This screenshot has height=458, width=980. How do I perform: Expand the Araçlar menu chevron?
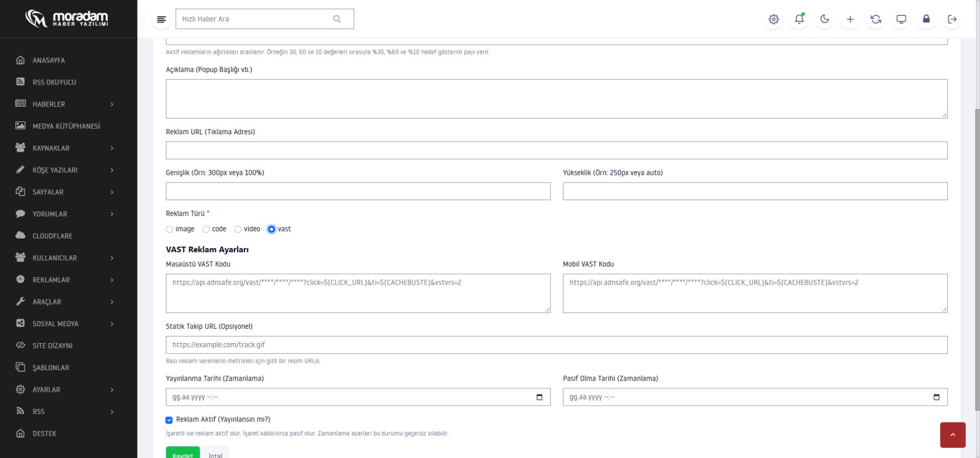[x=112, y=302]
